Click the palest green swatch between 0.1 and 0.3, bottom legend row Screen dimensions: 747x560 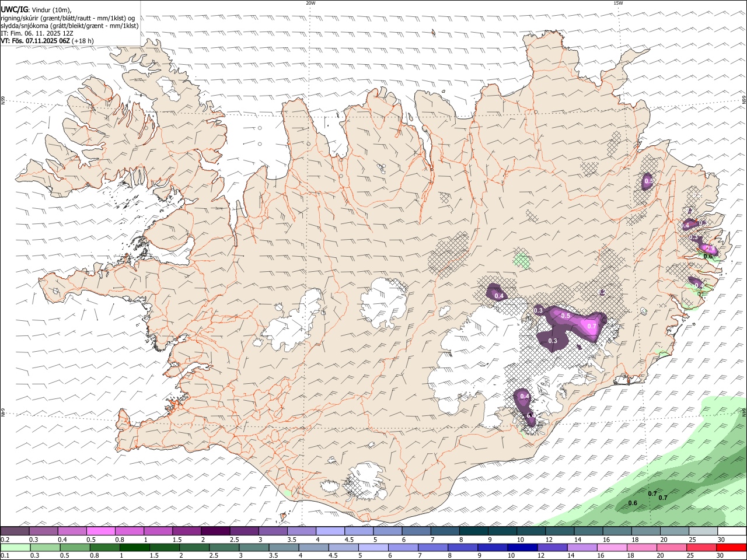click(15, 547)
